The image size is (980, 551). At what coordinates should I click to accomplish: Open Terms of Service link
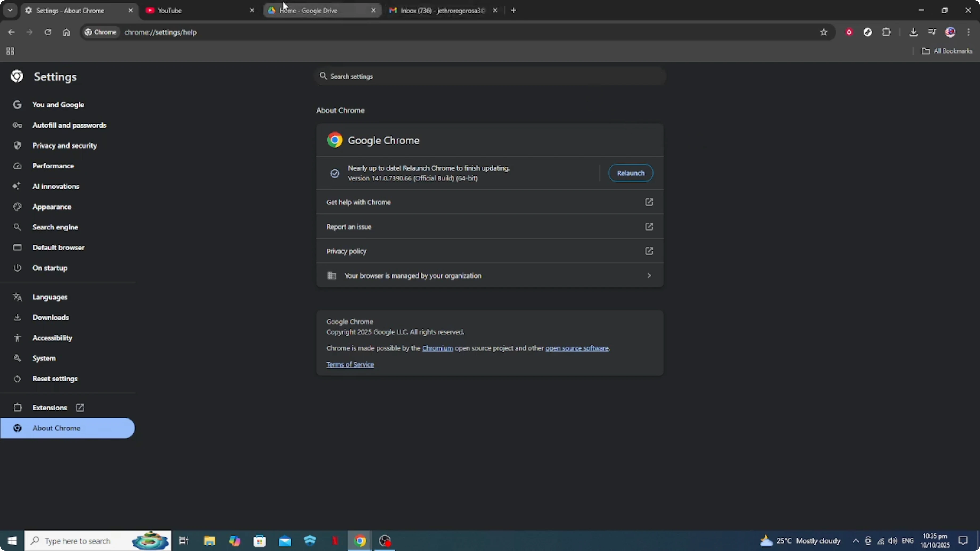pos(350,364)
